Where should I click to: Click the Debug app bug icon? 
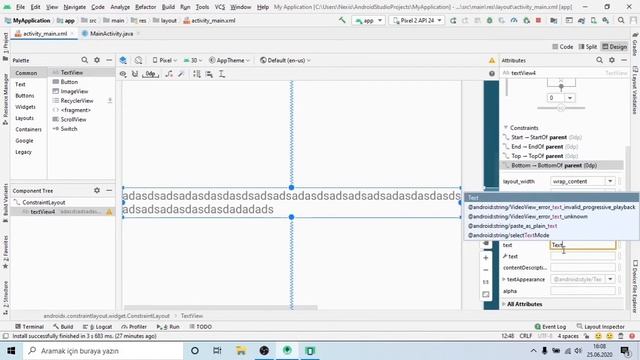click(489, 20)
